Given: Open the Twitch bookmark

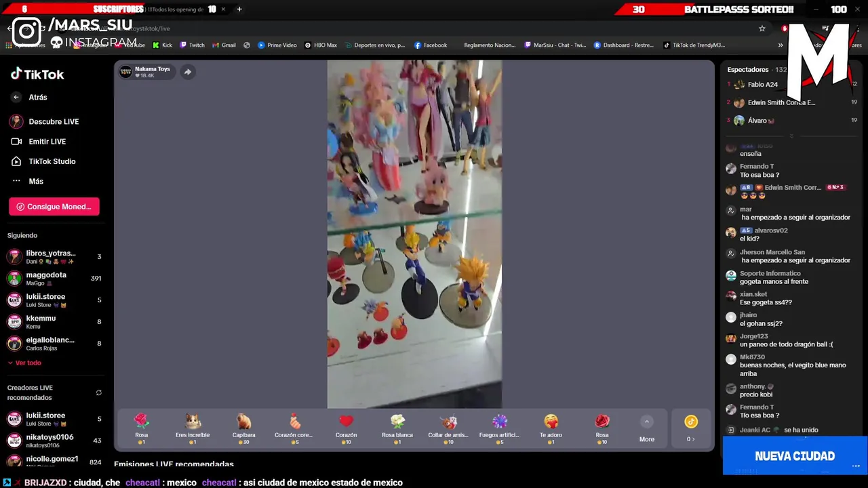Looking at the screenshot, I should tap(192, 45).
